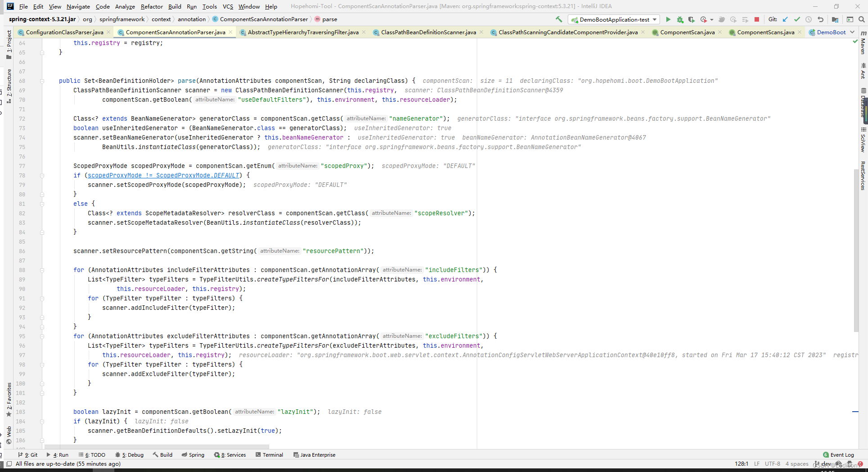Viewport: 868px width, 472px height.
Task: Switch to ClassPathBeanDefinitionScanner.java tab
Action: [428, 32]
